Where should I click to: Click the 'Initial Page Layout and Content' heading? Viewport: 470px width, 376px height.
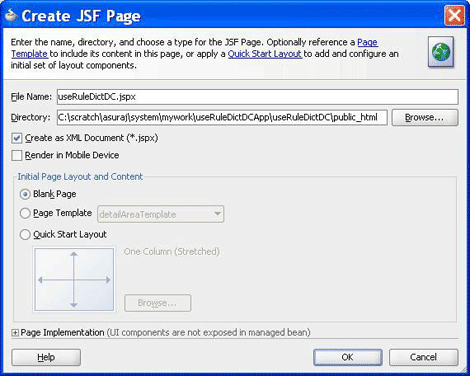coord(80,177)
